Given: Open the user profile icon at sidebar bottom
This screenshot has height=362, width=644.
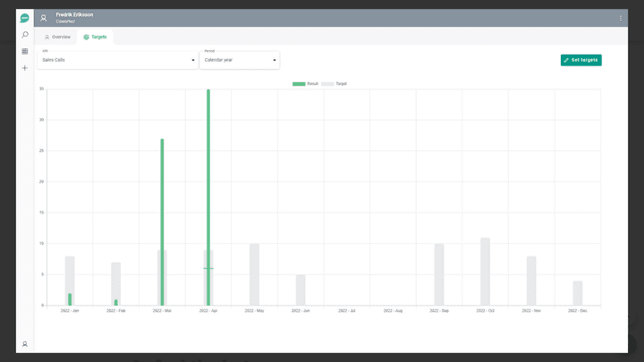Looking at the screenshot, I should [x=25, y=344].
